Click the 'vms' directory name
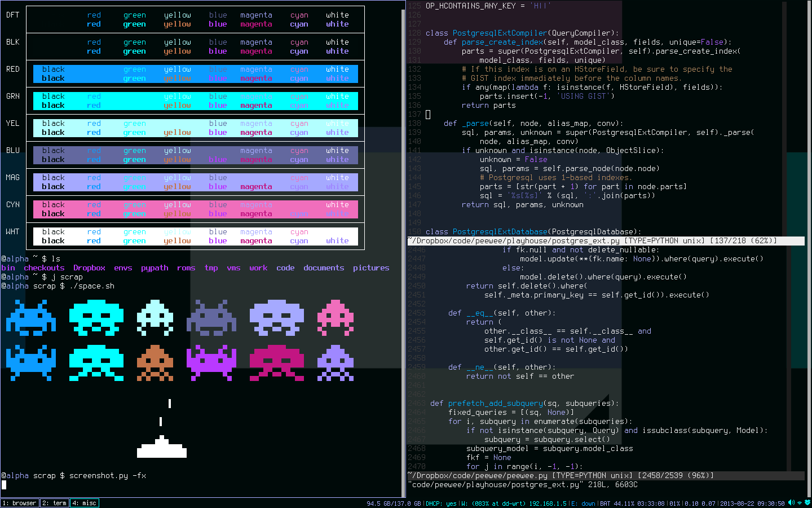 pyautogui.click(x=233, y=268)
